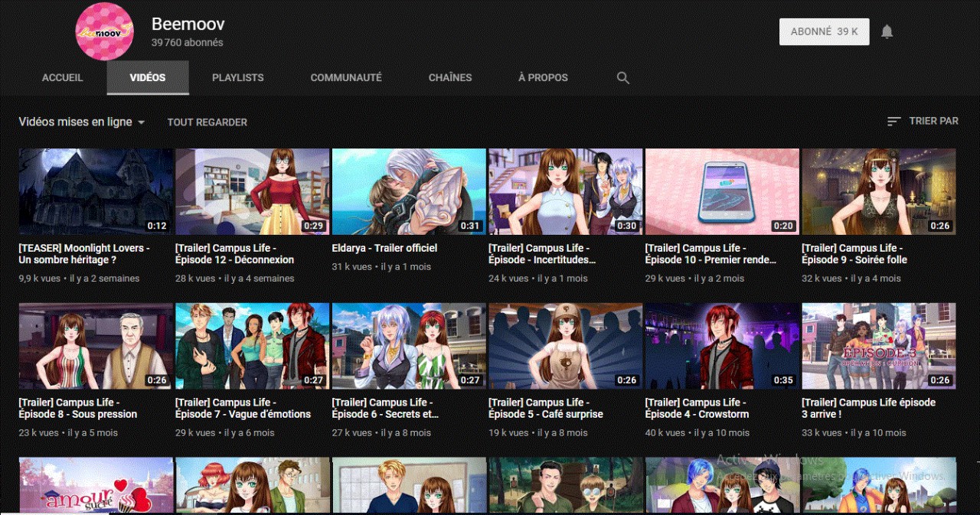Click the 9,9 k vues metadata text
The image size is (980, 515).
click(x=38, y=279)
